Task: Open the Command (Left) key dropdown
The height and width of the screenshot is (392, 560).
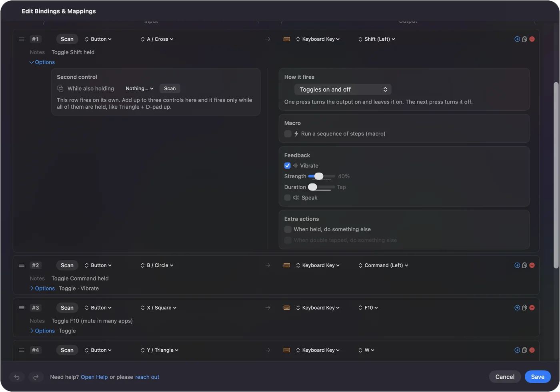Action: click(x=383, y=265)
